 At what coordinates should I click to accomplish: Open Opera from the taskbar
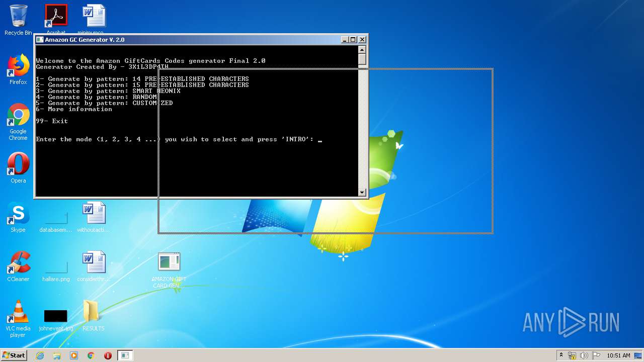click(x=108, y=355)
